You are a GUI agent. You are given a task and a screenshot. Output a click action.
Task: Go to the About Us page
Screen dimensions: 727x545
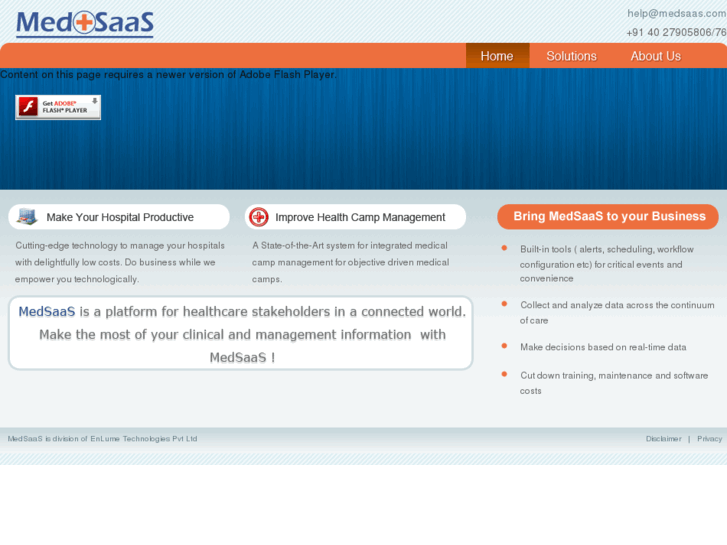pos(655,56)
